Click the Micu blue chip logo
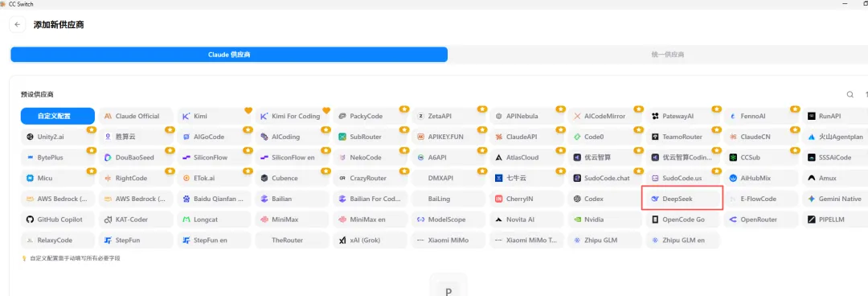This screenshot has height=296, width=868. point(30,178)
